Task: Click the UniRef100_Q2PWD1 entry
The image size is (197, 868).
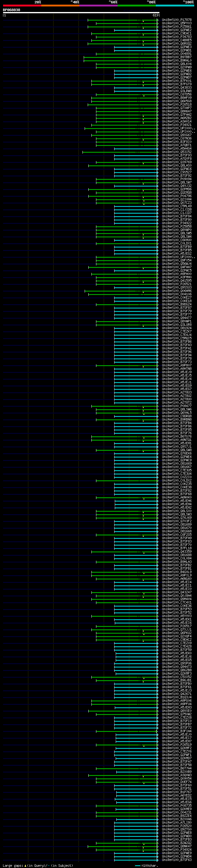Action: pos(177,50)
